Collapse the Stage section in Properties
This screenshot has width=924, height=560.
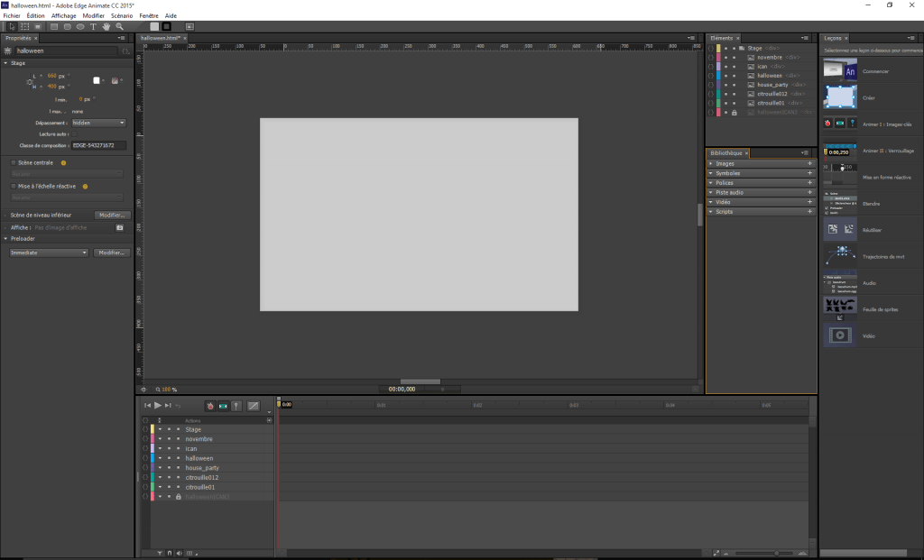click(6, 63)
